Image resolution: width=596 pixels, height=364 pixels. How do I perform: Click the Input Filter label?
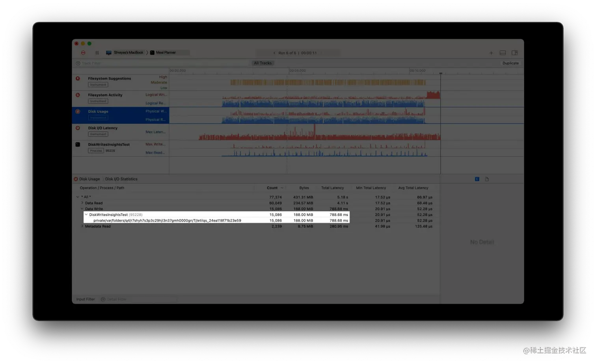tap(86, 299)
